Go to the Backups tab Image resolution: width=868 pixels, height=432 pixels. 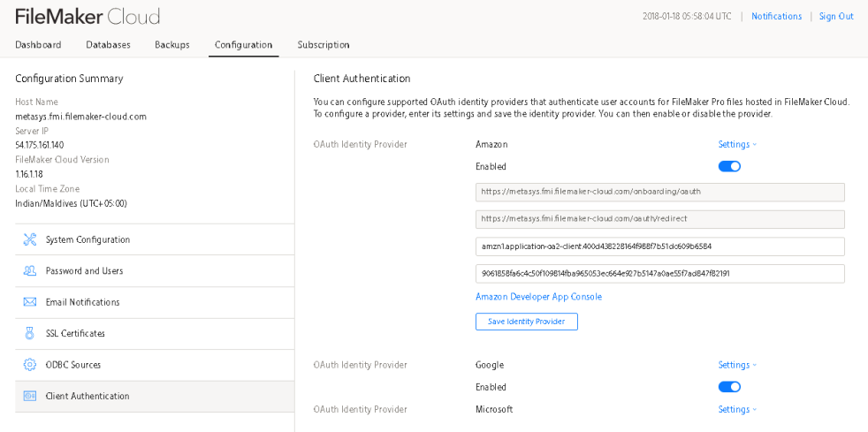pyautogui.click(x=172, y=45)
